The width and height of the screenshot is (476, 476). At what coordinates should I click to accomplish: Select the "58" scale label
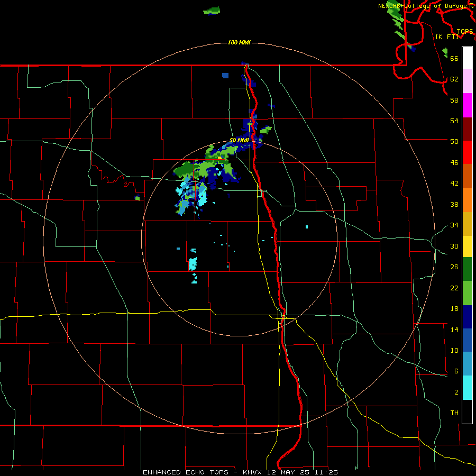coord(454,100)
